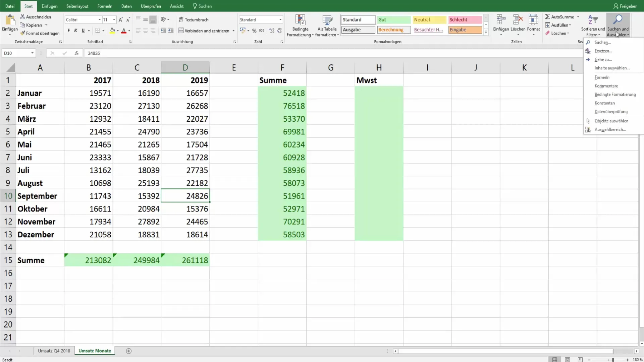
Task: Click Format übertragen paintbrush
Action: [x=22, y=33]
